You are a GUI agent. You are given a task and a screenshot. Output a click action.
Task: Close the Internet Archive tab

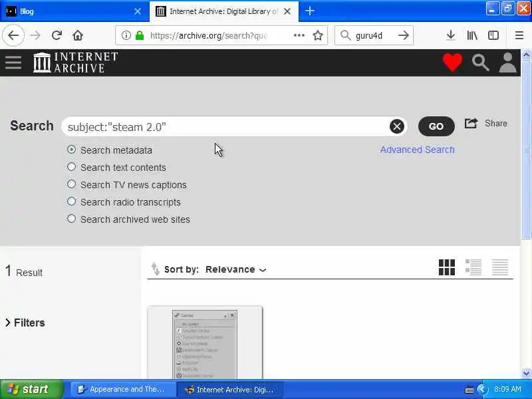click(287, 11)
